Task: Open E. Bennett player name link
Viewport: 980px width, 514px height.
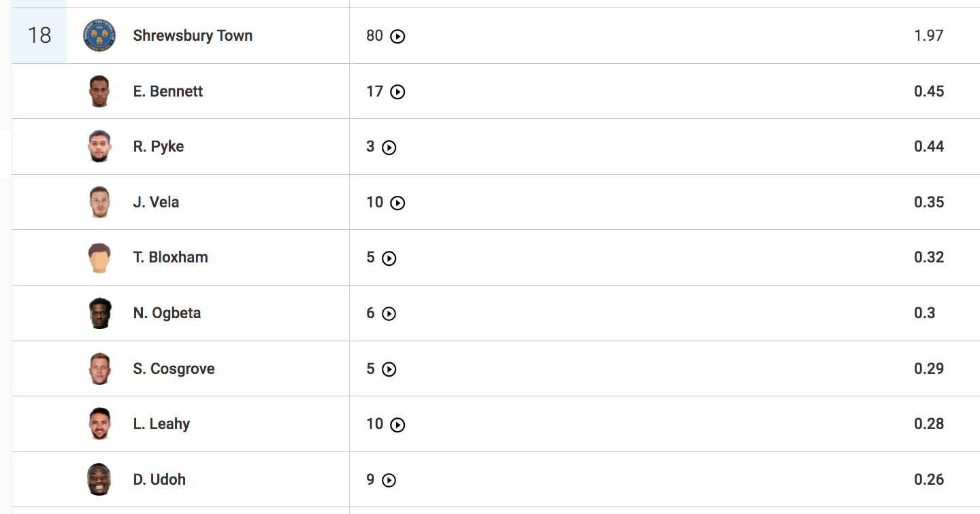Action: pos(168,91)
